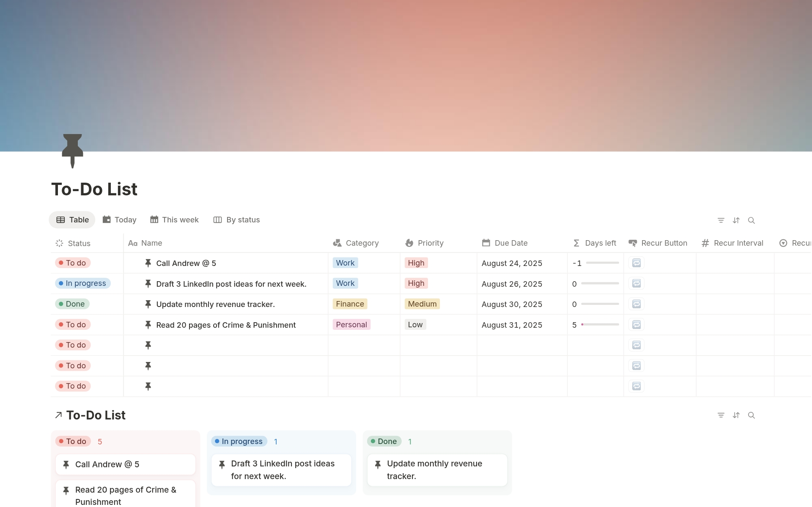Open the Finance category tag
Viewport: 812px width, 507px height.
click(x=350, y=304)
